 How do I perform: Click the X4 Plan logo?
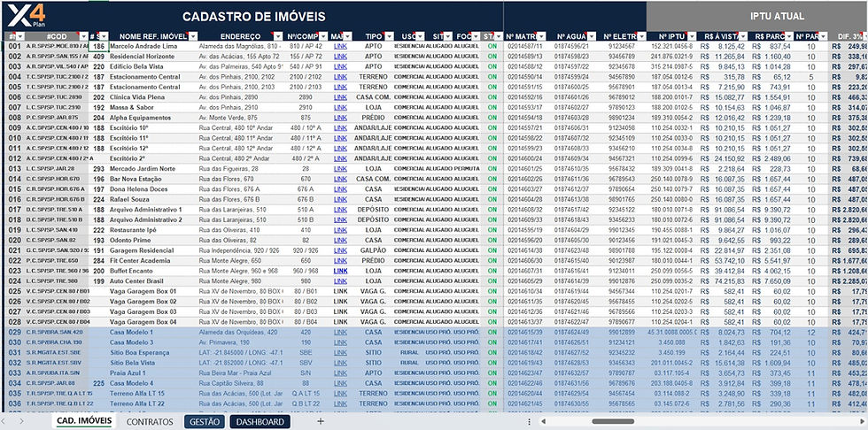pos(27,15)
